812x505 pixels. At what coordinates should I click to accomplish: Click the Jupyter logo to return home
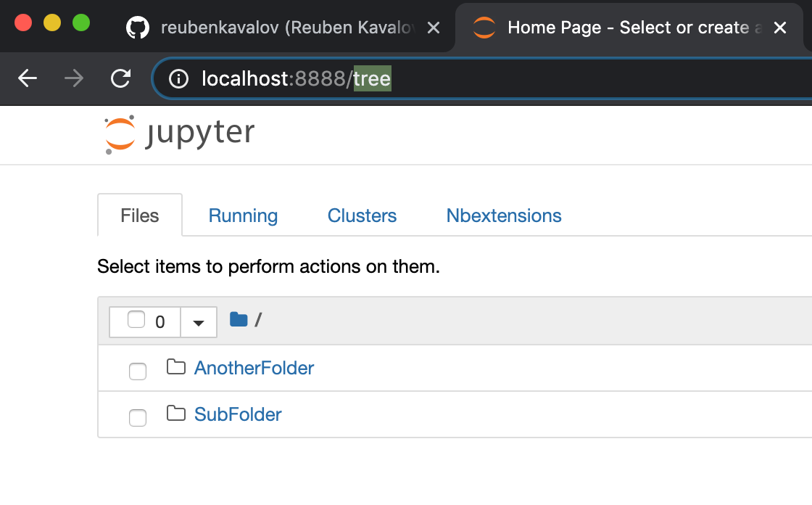[x=178, y=133]
